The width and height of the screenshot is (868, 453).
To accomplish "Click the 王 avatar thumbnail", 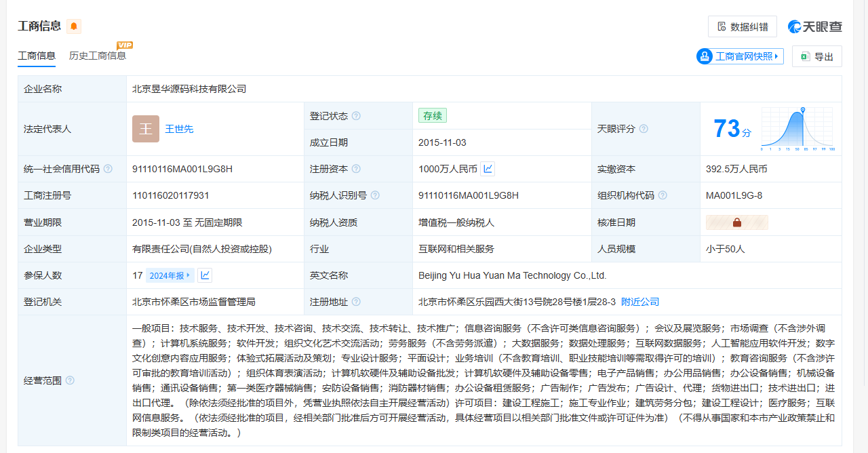I will click(x=145, y=129).
